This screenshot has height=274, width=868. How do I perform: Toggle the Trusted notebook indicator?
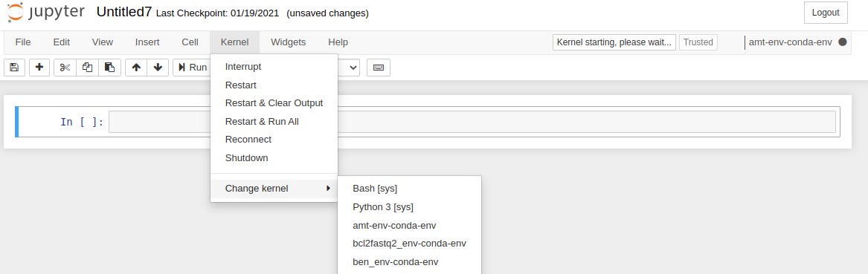point(698,42)
